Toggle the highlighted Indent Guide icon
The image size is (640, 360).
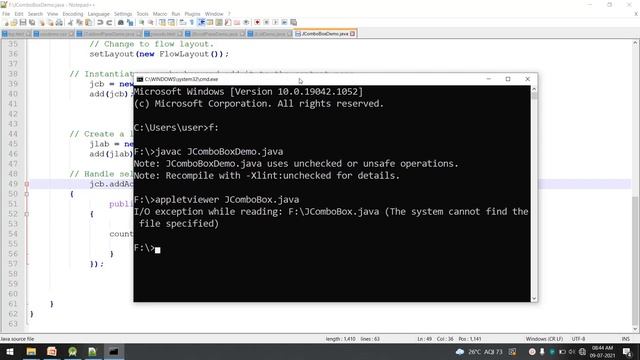point(201,22)
